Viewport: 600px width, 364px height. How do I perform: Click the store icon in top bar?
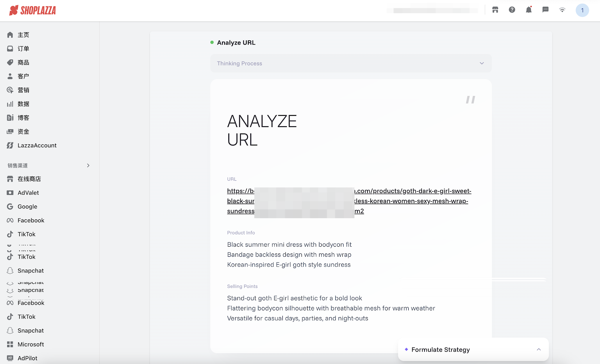(495, 10)
